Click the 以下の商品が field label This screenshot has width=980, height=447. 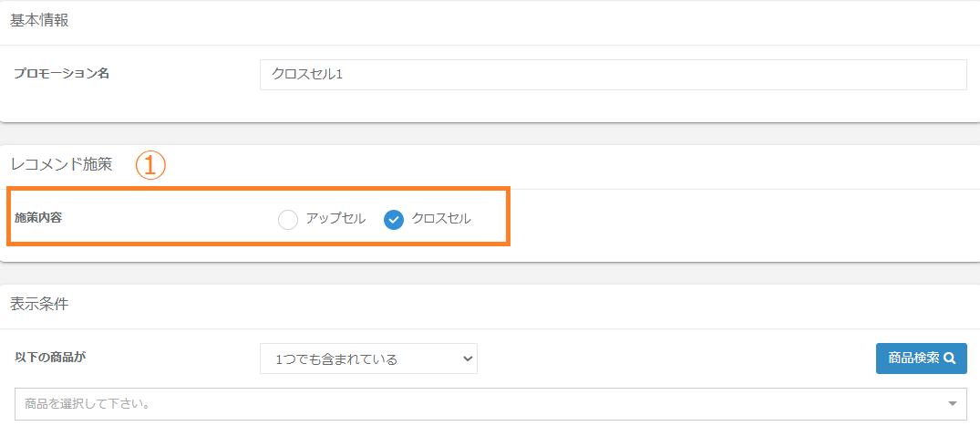tap(51, 357)
